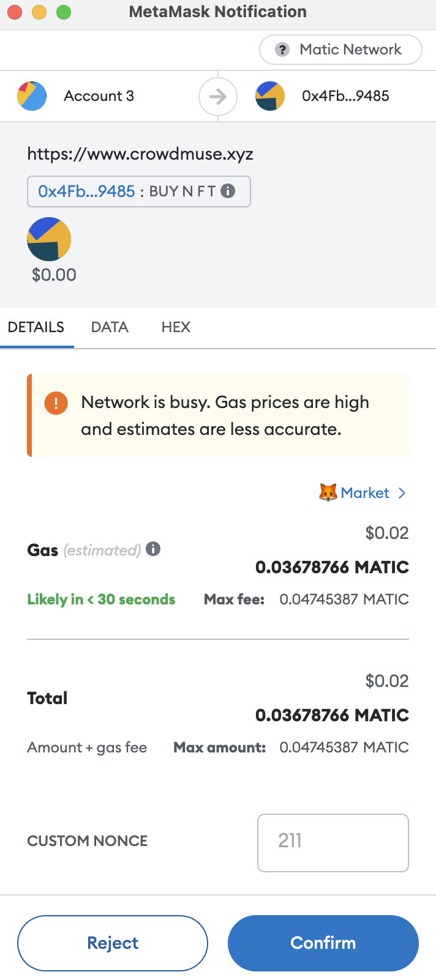The height and width of the screenshot is (980, 436).
Task: Open the Matic Network selector
Action: (x=340, y=50)
